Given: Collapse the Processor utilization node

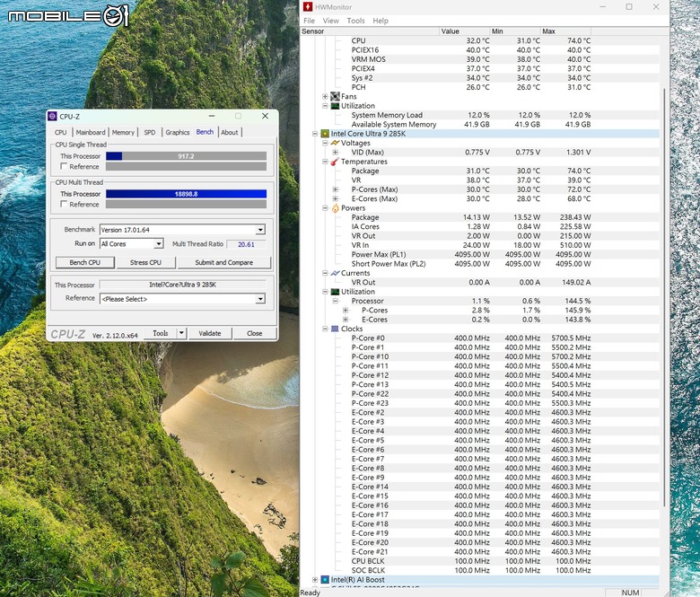Looking at the screenshot, I should [x=336, y=301].
